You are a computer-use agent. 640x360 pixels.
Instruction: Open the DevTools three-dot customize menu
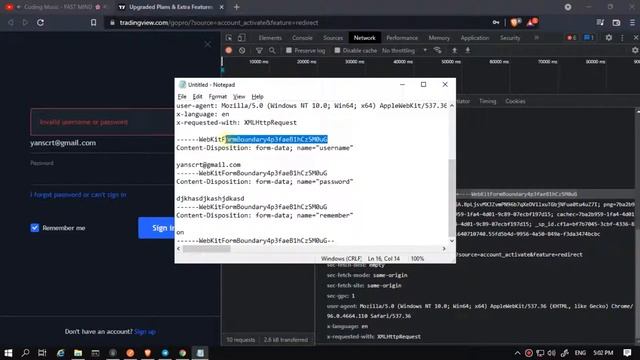622,38
